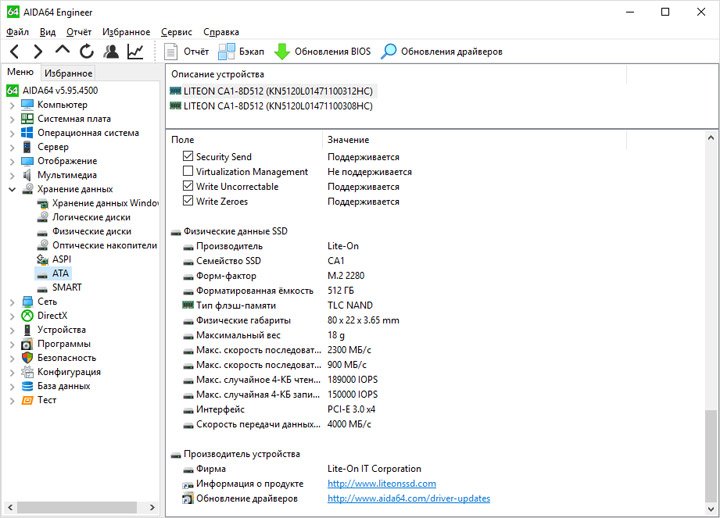
Task: Go back with the left arrow toolbar icon
Action: [15, 51]
